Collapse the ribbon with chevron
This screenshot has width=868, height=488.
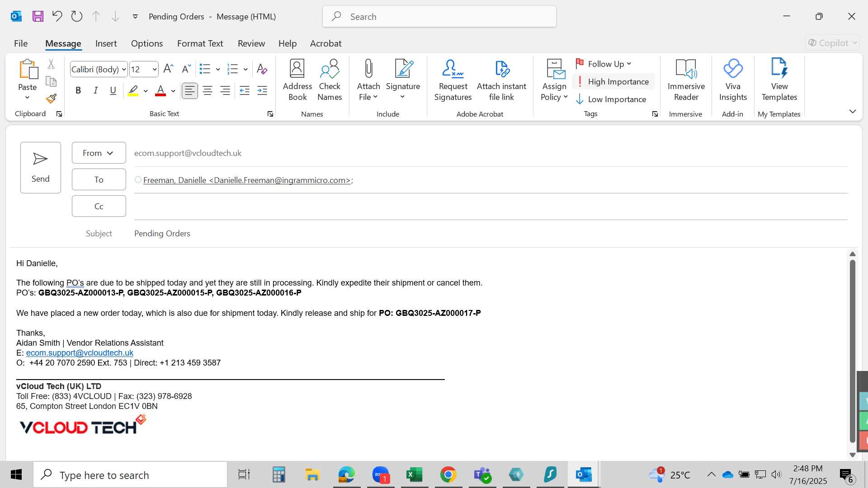[x=853, y=112]
